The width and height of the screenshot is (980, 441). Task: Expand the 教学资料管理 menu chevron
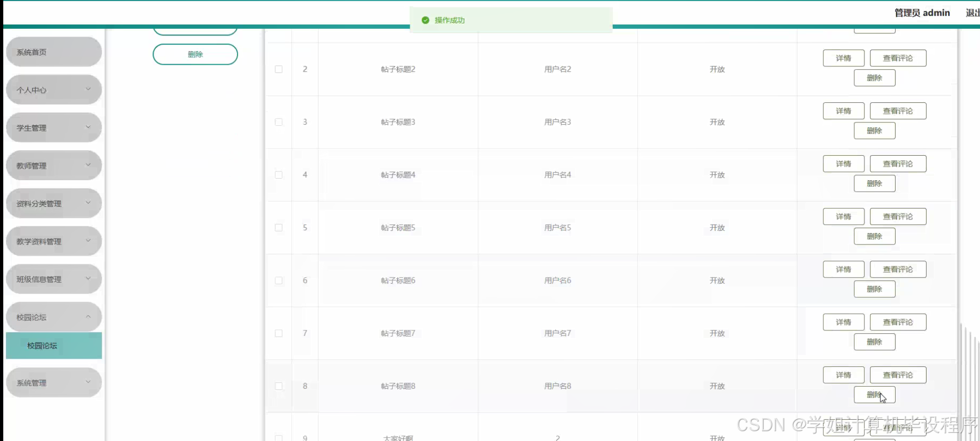[88, 241]
